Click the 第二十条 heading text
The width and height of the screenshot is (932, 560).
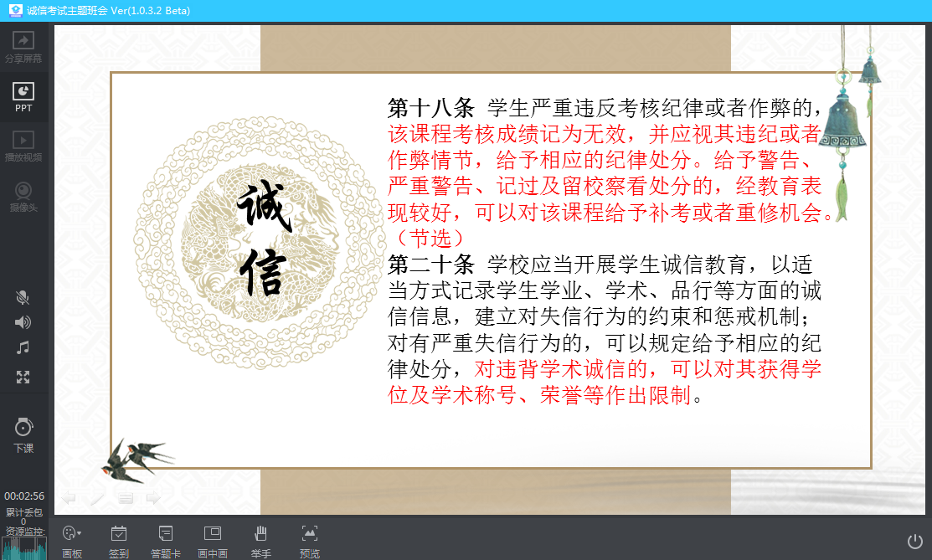(x=431, y=265)
